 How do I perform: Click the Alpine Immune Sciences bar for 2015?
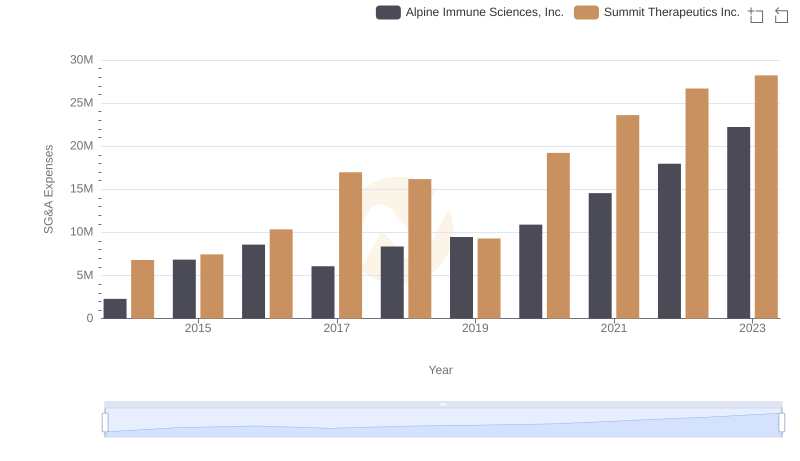click(x=184, y=289)
